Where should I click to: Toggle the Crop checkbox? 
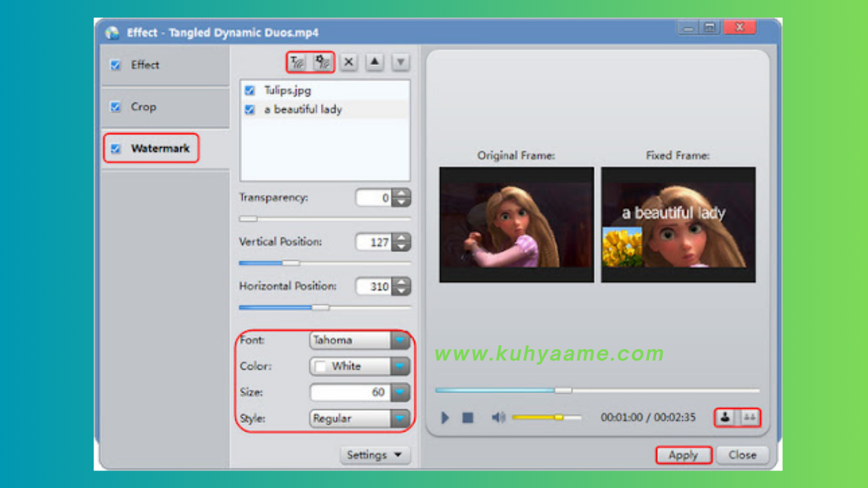[115, 106]
